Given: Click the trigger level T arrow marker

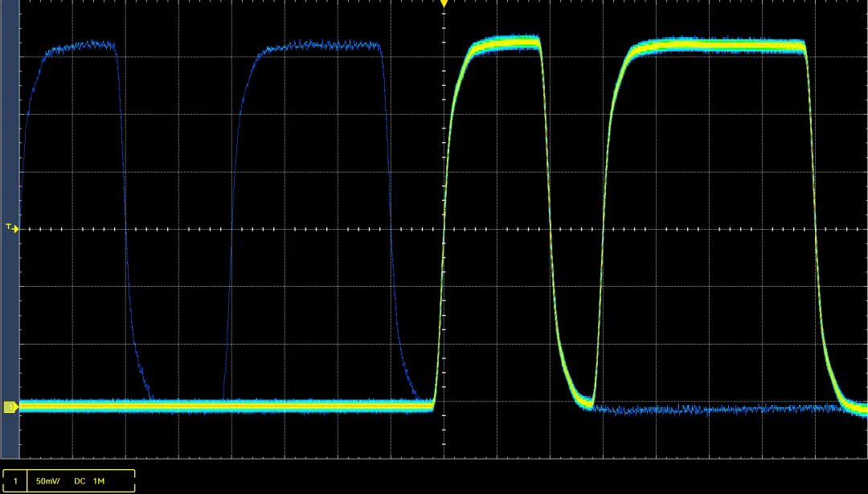Looking at the screenshot, I should [11, 228].
